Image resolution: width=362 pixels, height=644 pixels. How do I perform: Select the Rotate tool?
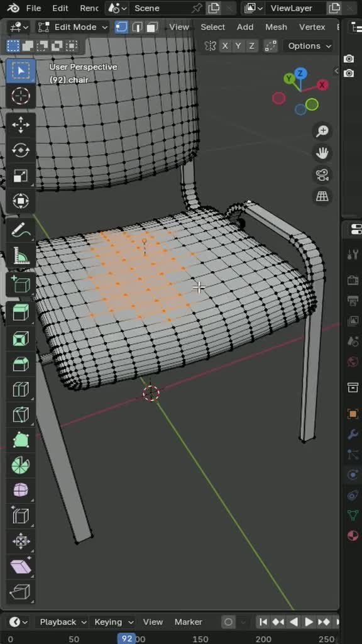point(21,151)
